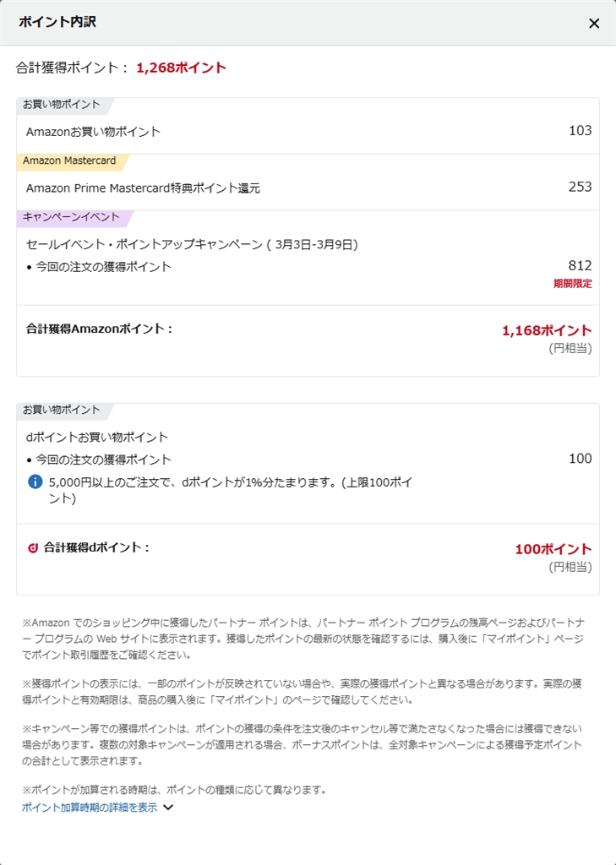Click the 100ポイント d-point total
The width and height of the screenshot is (616, 865).
(553, 549)
